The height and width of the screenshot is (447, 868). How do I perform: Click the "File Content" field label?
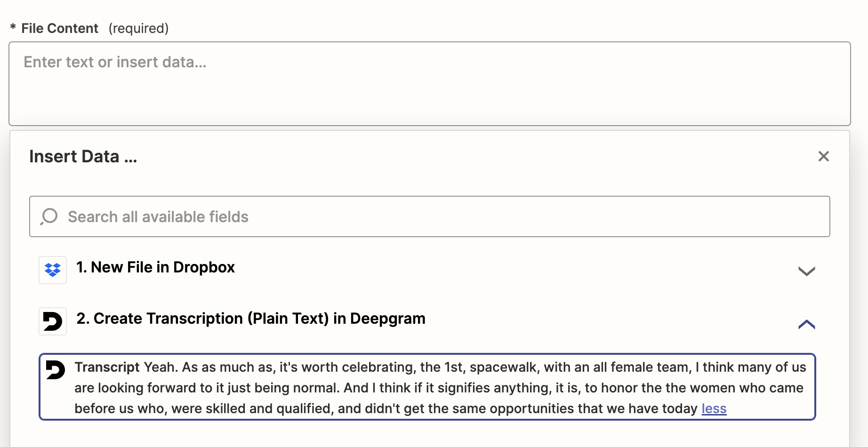(x=60, y=28)
